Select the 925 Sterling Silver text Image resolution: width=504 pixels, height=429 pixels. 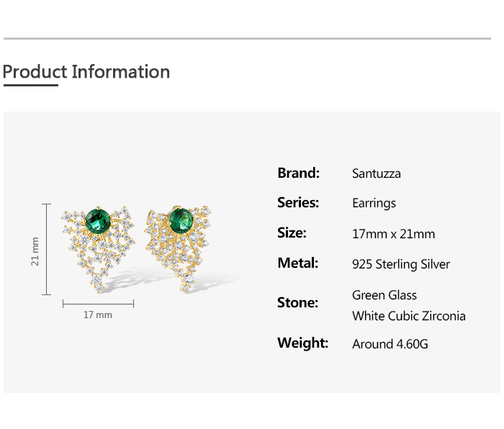point(401,264)
